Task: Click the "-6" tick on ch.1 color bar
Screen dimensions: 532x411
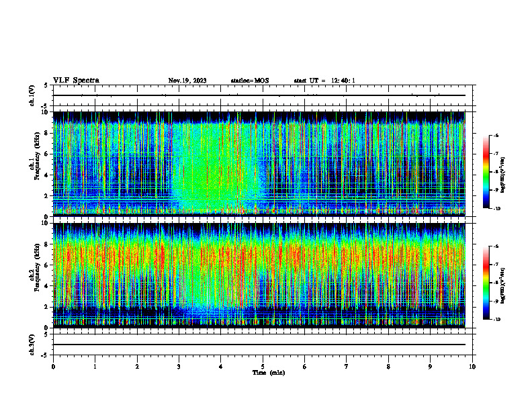Action: 496,135
